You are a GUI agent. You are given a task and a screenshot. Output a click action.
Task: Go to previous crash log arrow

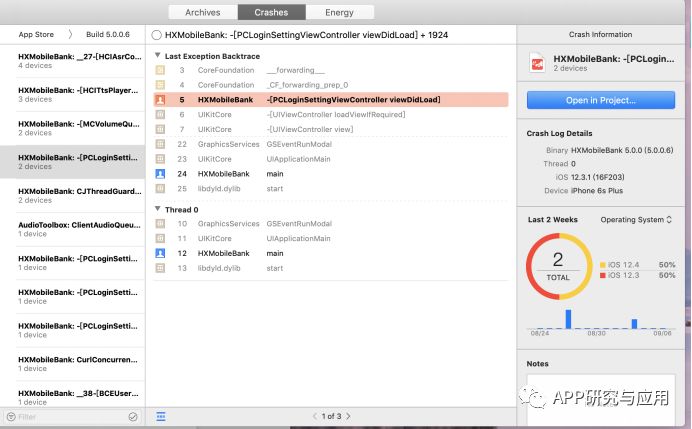(x=315, y=416)
